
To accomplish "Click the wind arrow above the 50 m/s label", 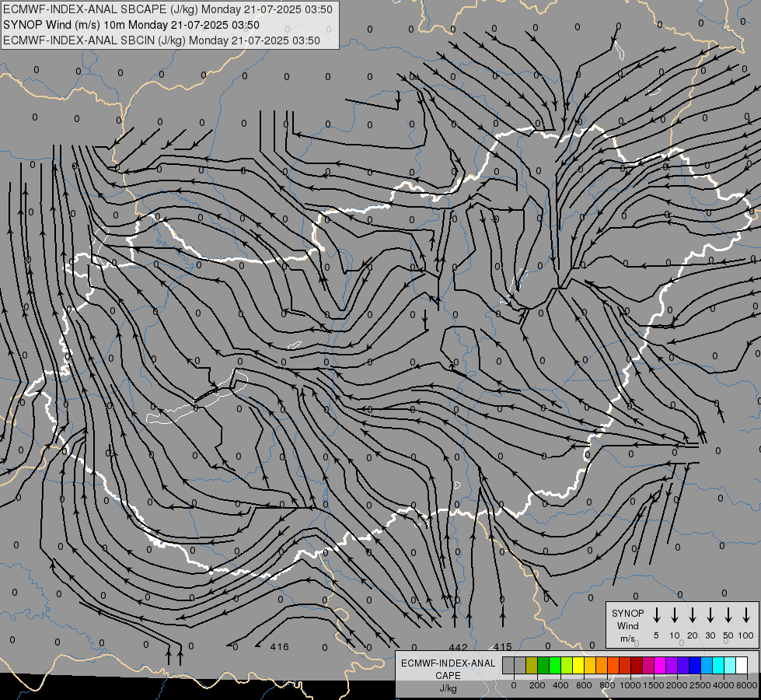I will point(728,614).
